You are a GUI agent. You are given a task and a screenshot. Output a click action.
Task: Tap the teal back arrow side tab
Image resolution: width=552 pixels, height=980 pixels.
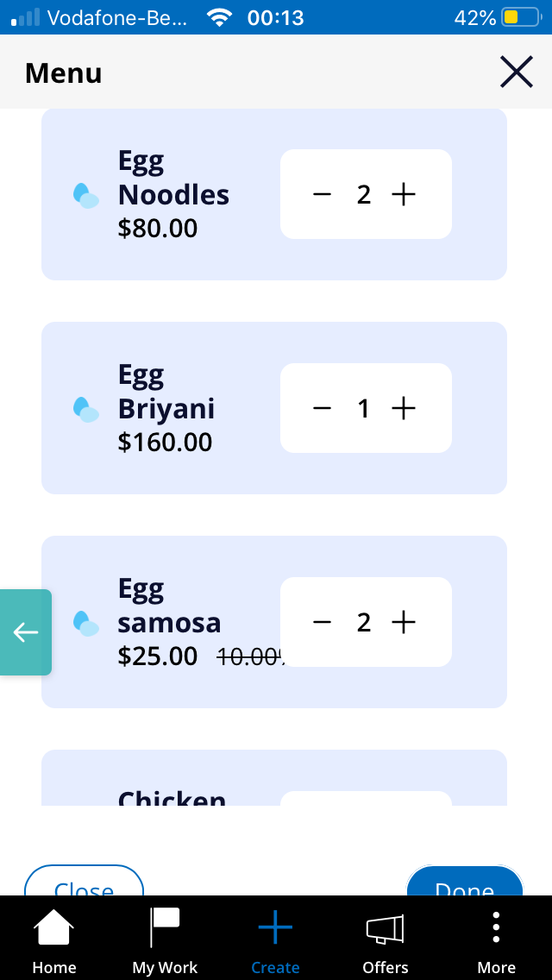(x=25, y=632)
